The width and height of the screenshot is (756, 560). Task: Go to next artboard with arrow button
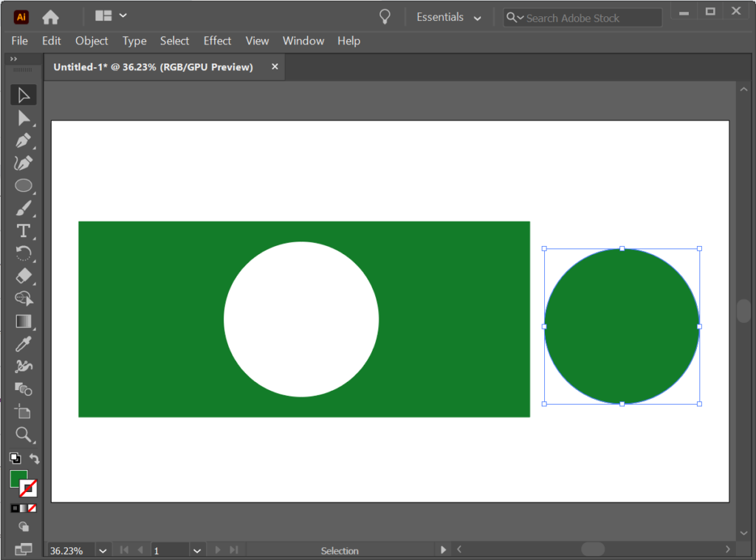pos(217,550)
